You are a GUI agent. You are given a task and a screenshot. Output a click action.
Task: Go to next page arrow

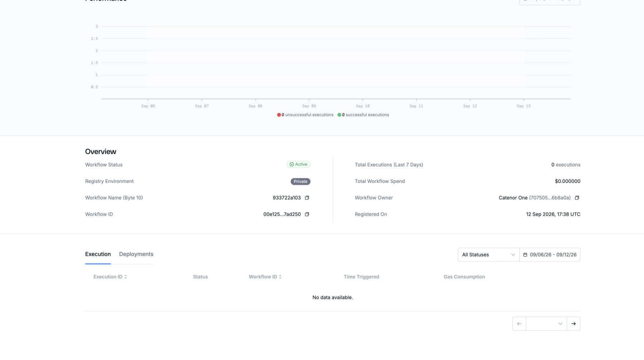(x=574, y=324)
